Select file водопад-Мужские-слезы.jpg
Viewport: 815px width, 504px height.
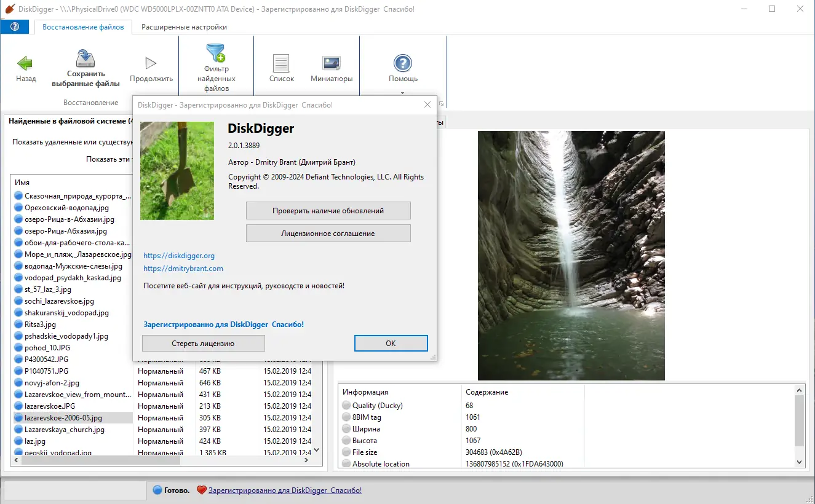coord(74,266)
